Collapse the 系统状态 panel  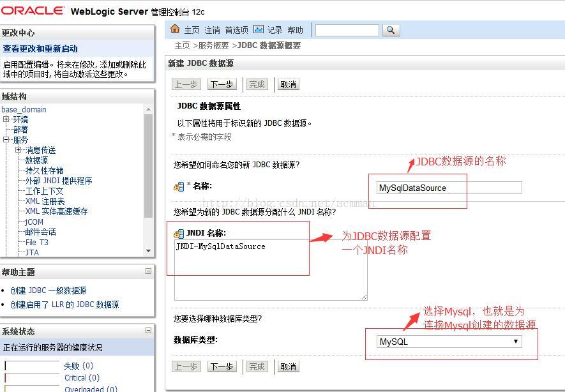pos(148,330)
